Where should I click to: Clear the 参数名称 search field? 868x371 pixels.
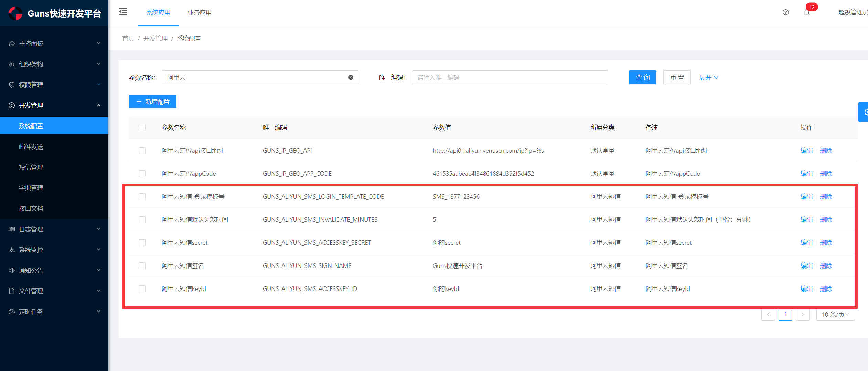351,77
